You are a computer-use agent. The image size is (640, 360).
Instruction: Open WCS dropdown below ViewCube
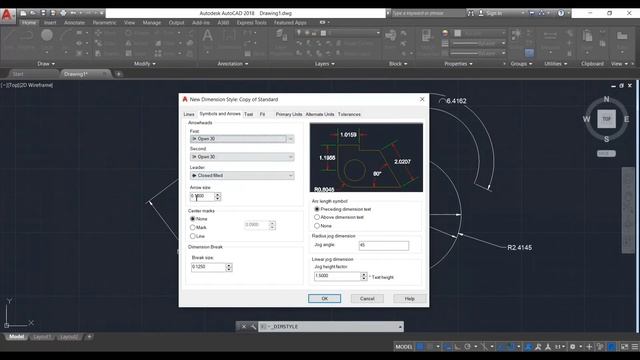(x=606, y=153)
